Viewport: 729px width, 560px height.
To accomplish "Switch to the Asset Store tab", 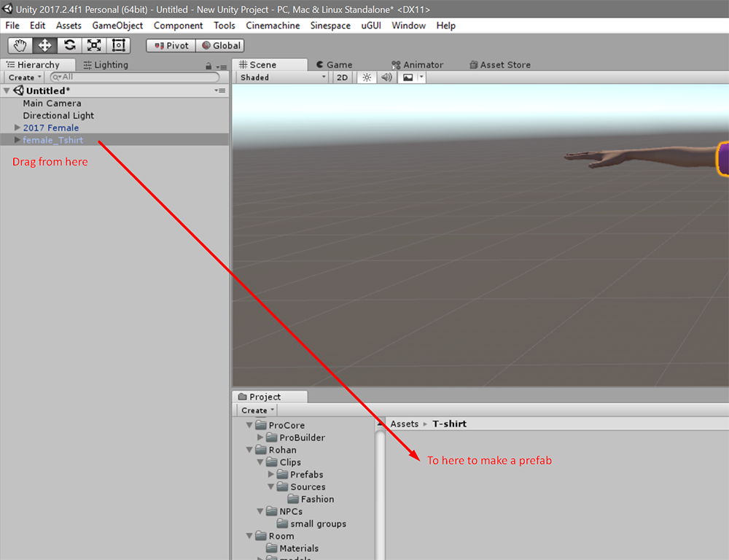I will pos(500,65).
